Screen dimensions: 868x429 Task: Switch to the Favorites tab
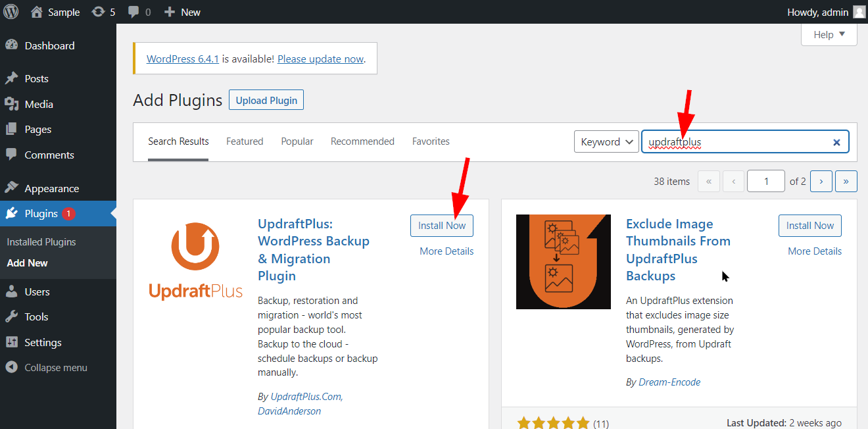point(431,141)
